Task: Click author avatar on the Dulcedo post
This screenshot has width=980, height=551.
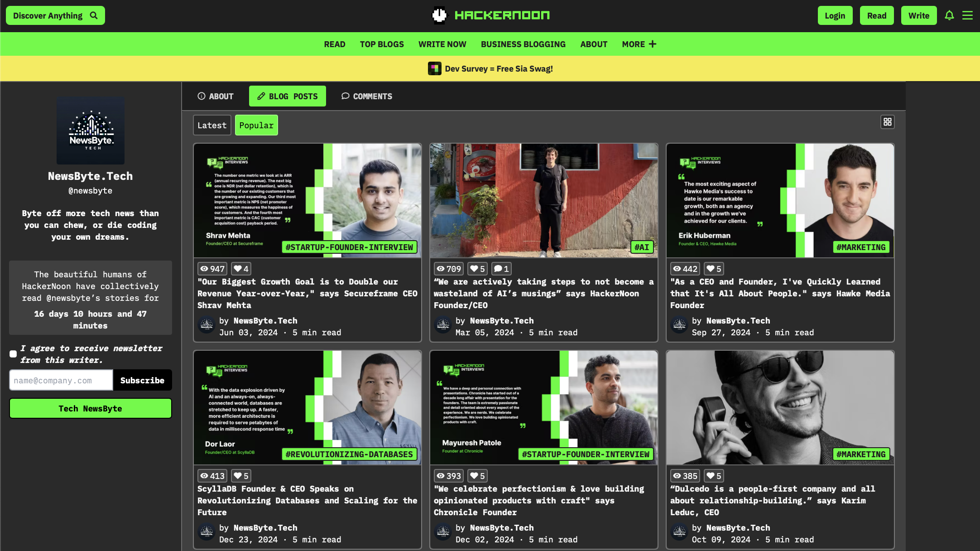Action: 679,532
